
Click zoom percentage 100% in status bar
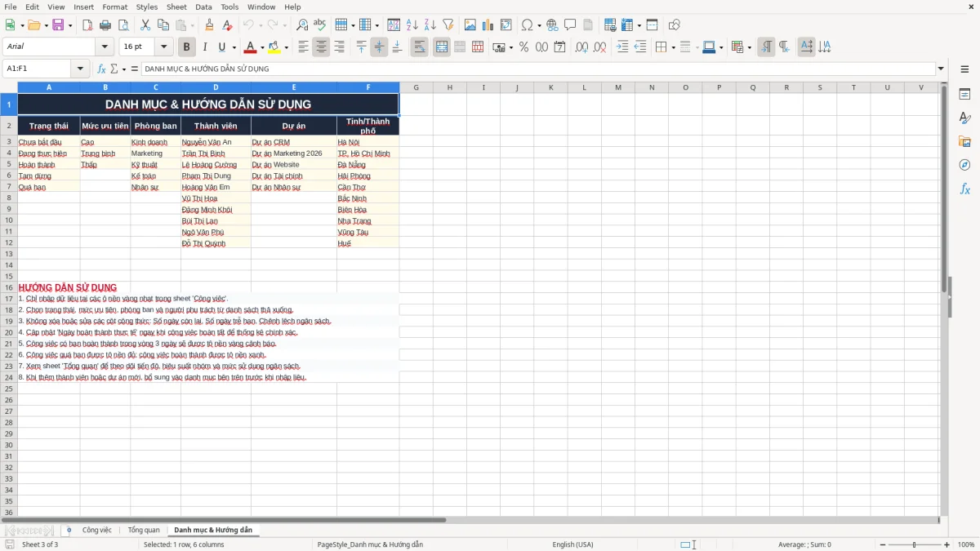(966, 544)
